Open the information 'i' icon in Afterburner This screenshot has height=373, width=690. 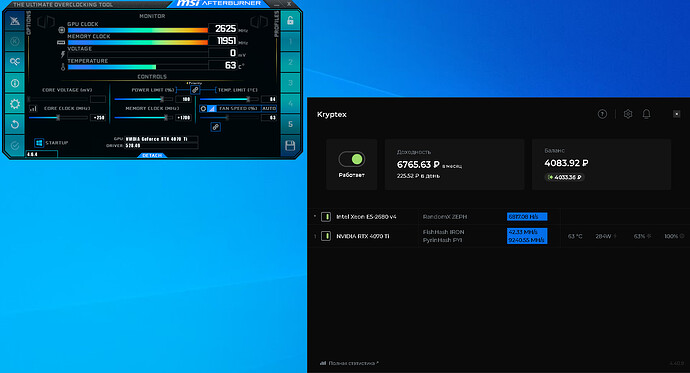[15, 83]
